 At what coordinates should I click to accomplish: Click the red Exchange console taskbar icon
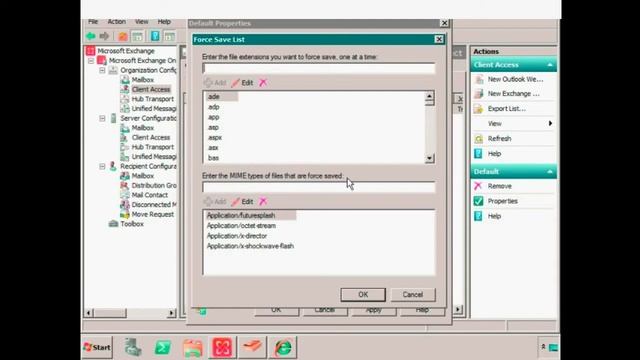222,347
